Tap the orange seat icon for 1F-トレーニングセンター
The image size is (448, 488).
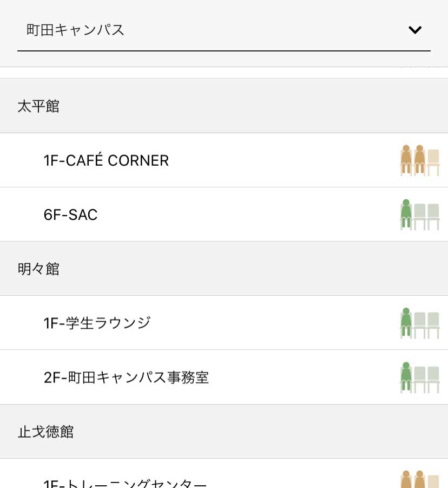click(x=420, y=479)
